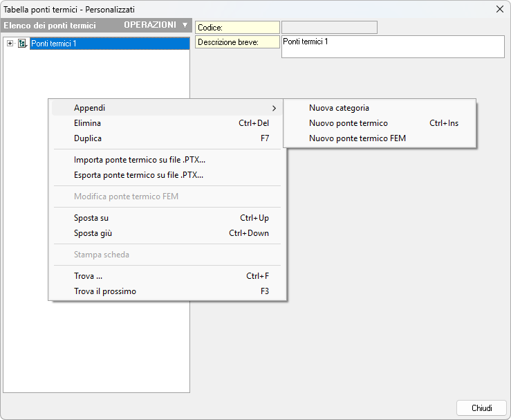The height and width of the screenshot is (420, 511).
Task: Click Elimina in the context menu
Action: point(88,123)
